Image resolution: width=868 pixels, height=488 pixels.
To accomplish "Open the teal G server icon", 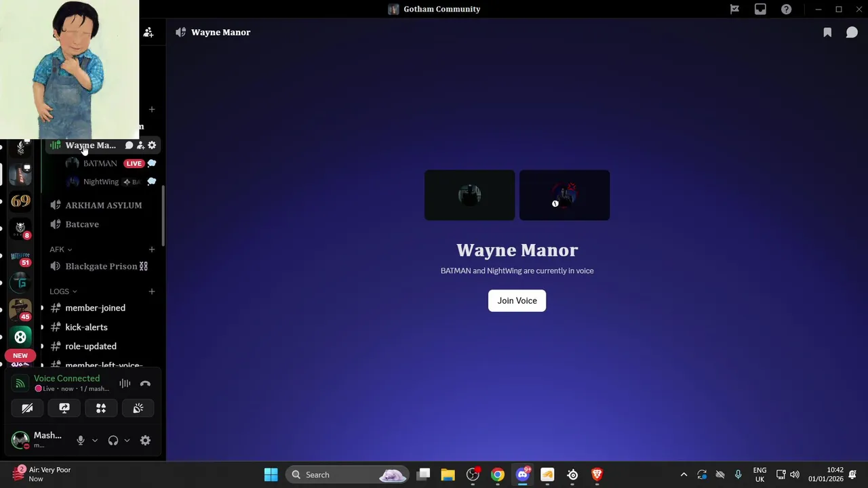I will tap(20, 283).
